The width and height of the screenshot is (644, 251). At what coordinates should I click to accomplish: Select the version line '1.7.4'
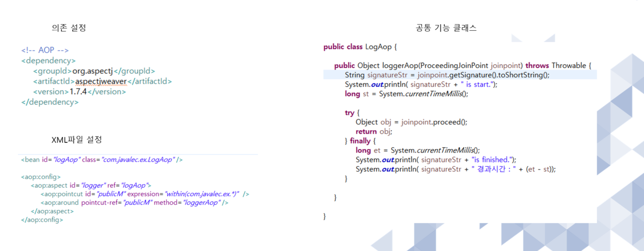[x=79, y=92]
